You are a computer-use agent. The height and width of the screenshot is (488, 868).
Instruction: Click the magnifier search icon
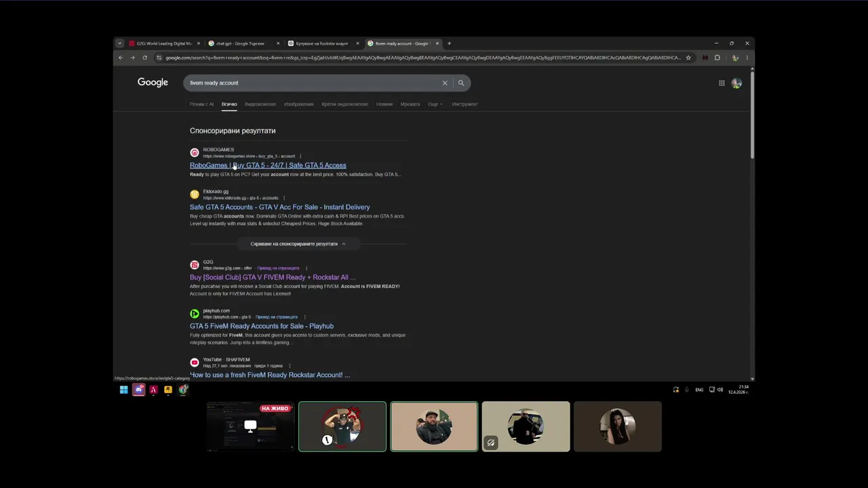coord(461,83)
